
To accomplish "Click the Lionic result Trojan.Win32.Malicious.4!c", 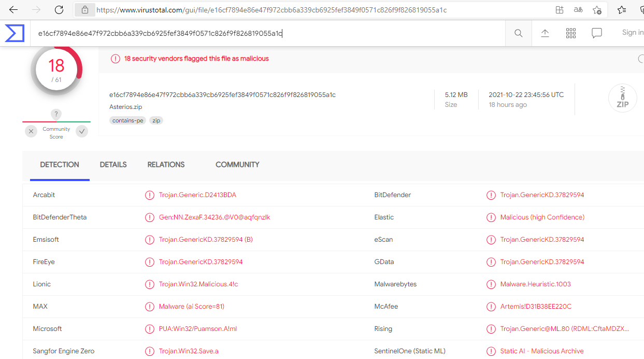I will coord(198,284).
